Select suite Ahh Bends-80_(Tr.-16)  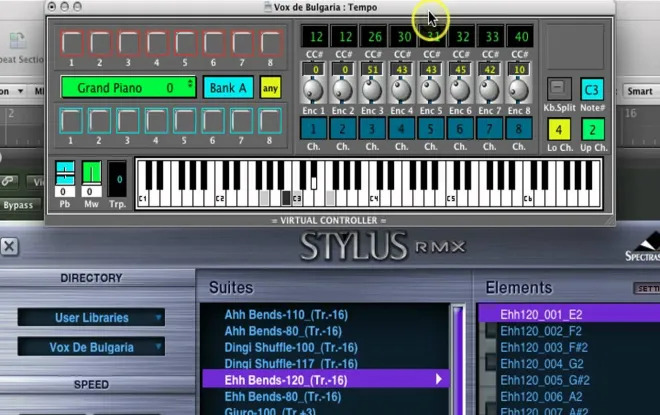[x=283, y=331]
